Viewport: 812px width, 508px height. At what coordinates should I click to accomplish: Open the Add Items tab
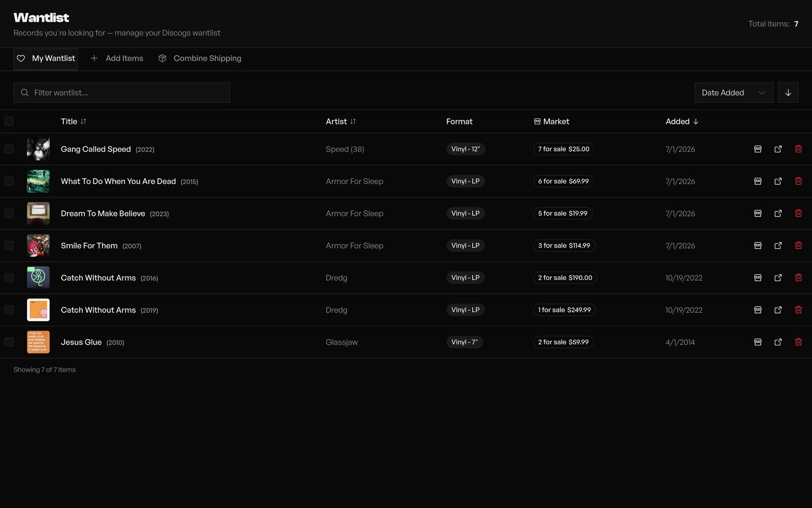[x=117, y=58]
